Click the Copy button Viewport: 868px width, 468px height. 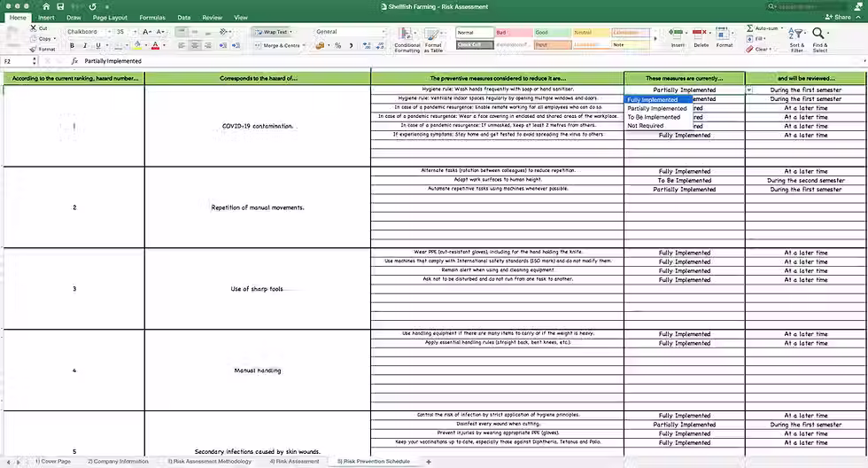click(43, 39)
